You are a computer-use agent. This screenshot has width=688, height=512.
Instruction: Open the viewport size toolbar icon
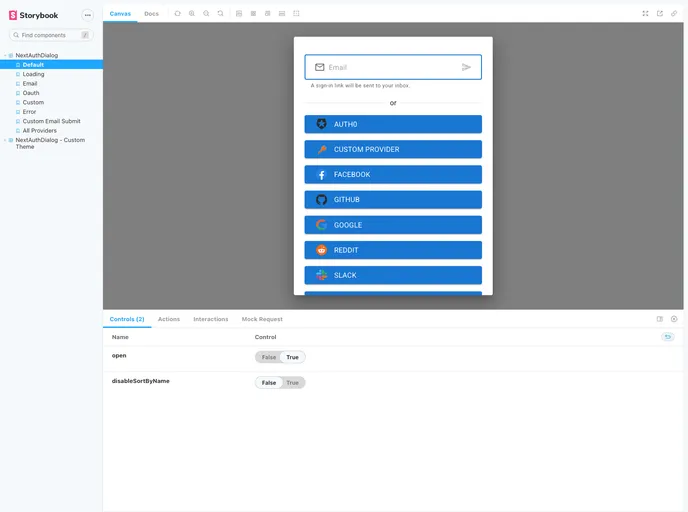(x=267, y=14)
